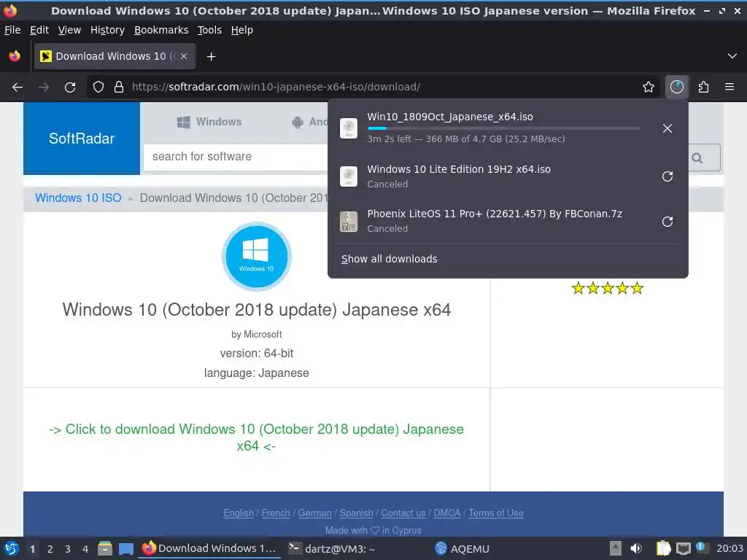
Task: Select the Download Windows 10 browser tab
Action: [115, 56]
